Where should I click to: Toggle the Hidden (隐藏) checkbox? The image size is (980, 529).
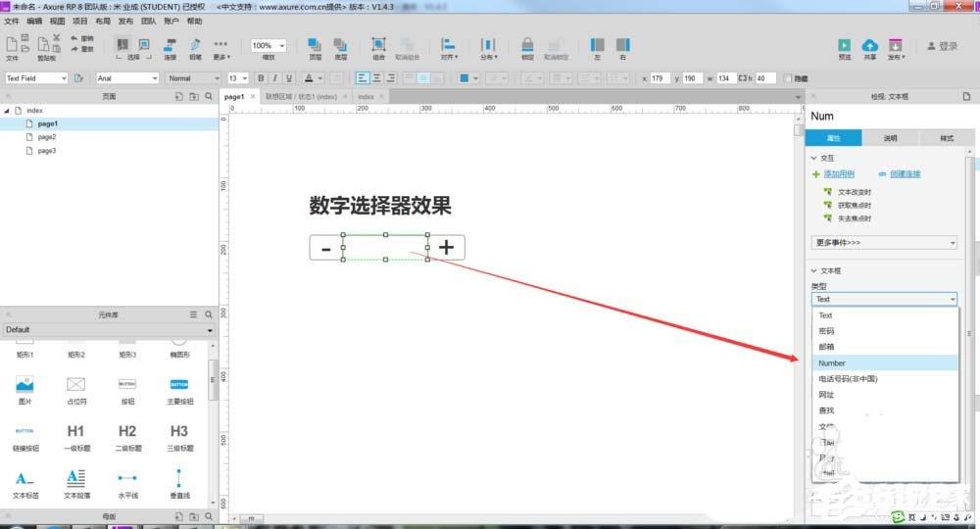[789, 78]
